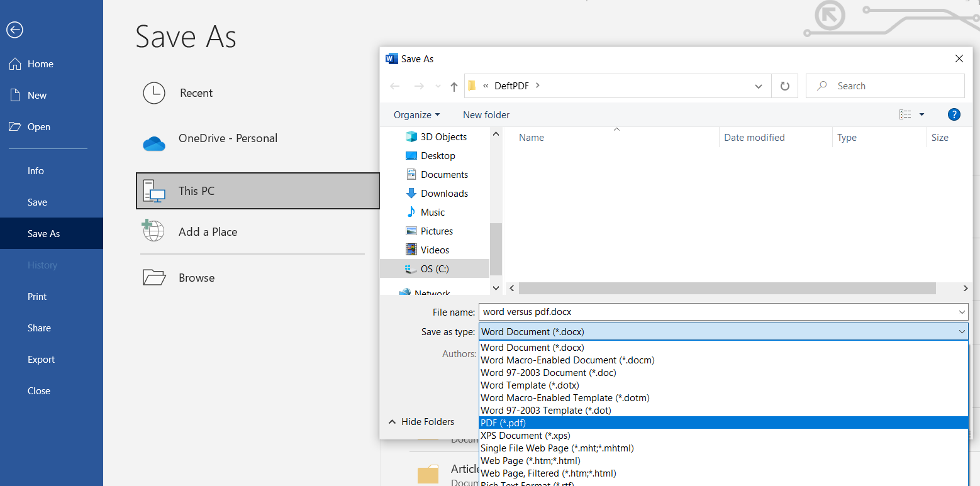Open recent locations dropdown arrow
Image resolution: width=980 pixels, height=486 pixels.
click(x=438, y=86)
